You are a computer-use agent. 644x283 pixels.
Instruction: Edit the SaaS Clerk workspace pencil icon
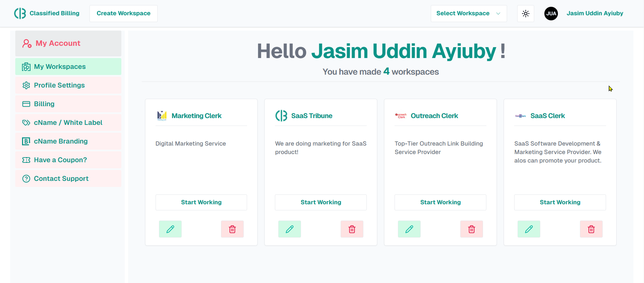tap(529, 229)
